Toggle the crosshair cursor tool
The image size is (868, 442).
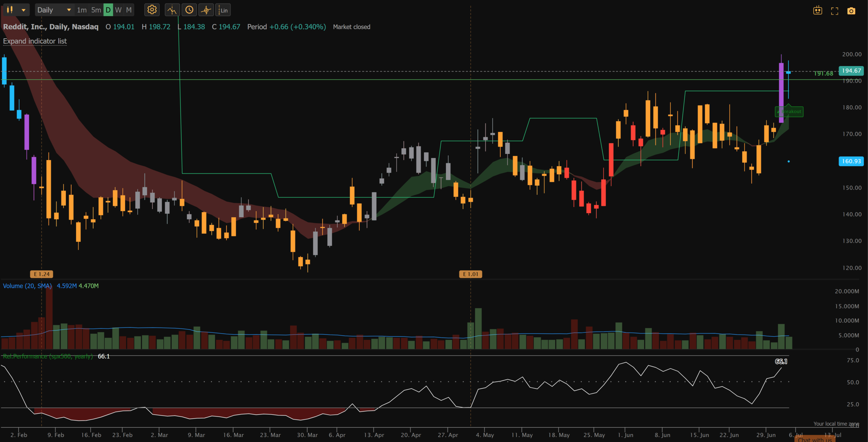pos(206,10)
